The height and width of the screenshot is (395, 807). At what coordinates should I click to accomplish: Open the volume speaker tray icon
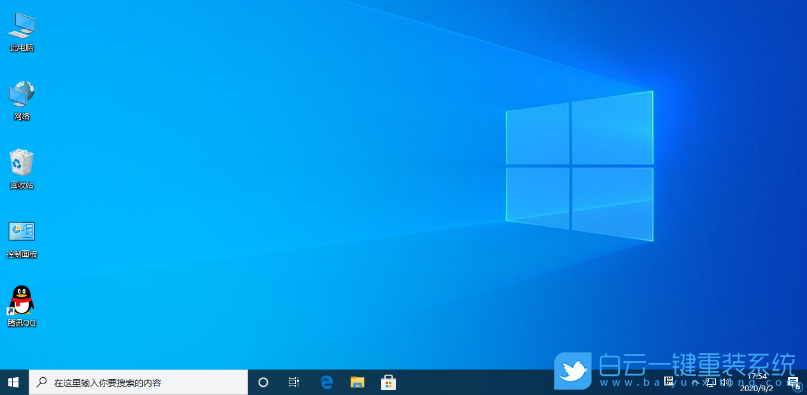point(726,382)
